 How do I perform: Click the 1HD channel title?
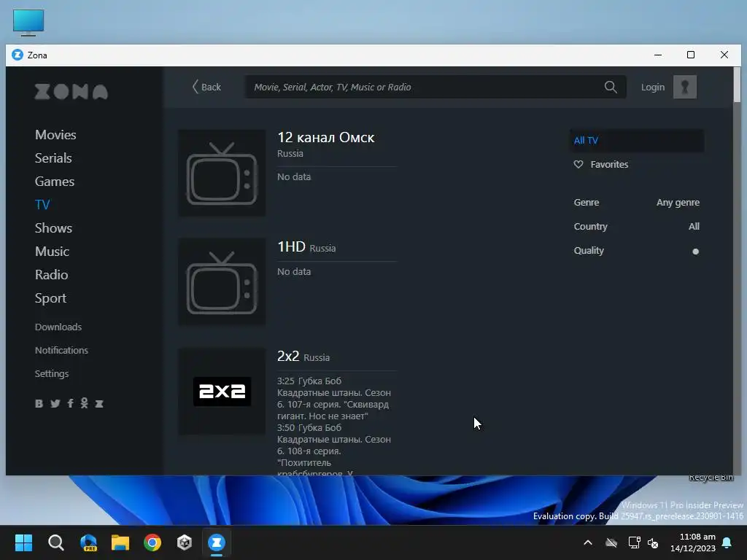(x=291, y=246)
